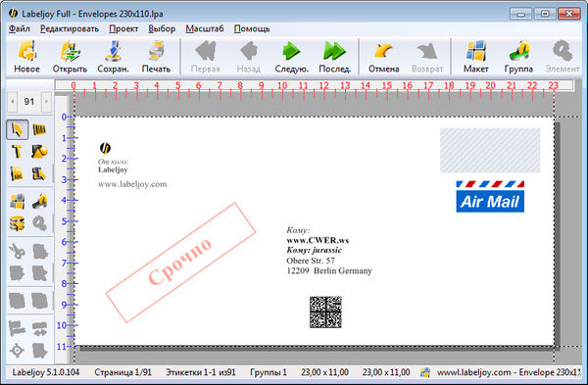Decrease label count with left arrow

pyautogui.click(x=13, y=102)
